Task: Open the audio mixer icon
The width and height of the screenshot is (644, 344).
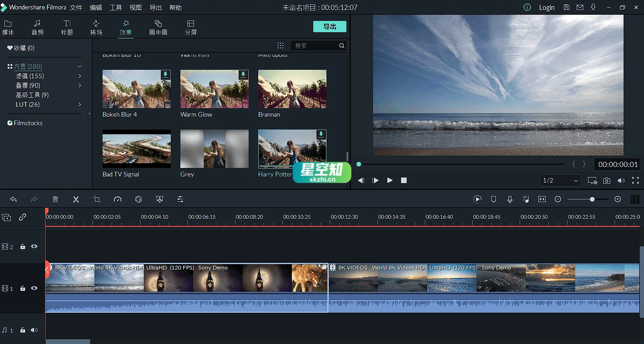Action: point(526,199)
